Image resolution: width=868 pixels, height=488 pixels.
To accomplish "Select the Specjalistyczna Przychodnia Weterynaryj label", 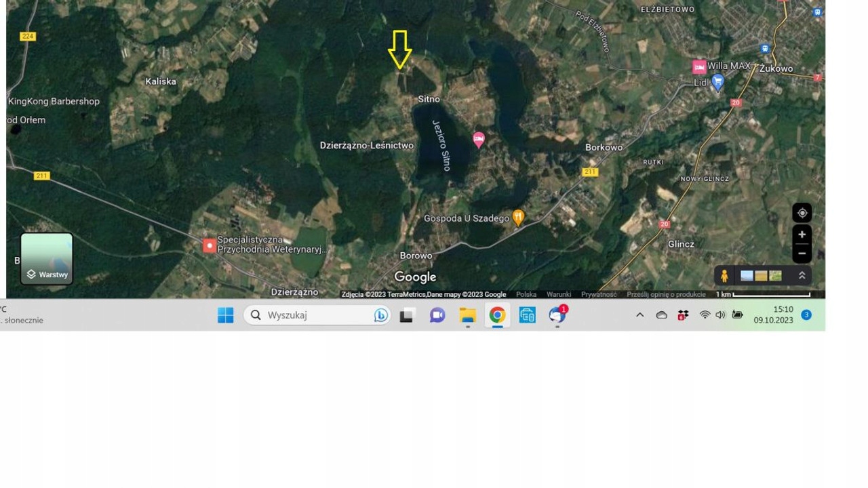I will [x=272, y=245].
